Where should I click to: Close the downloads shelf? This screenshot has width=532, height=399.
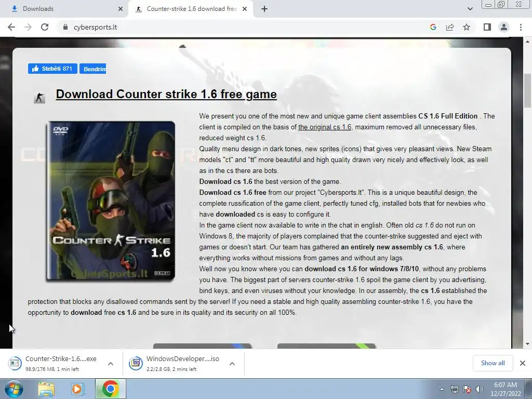click(x=523, y=363)
